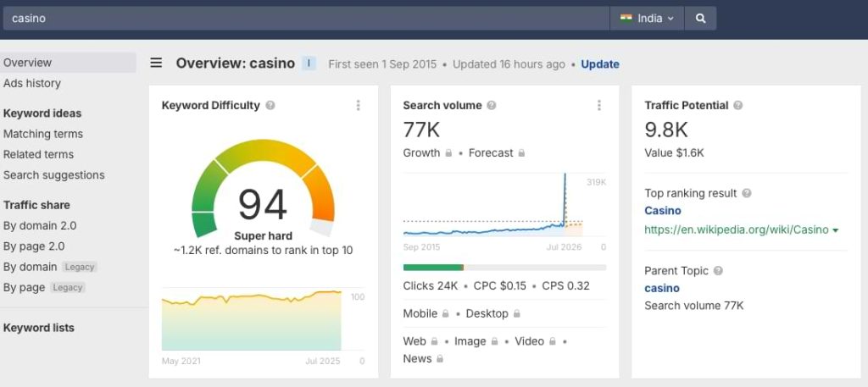868x387 pixels.
Task: Click the clicks distribution progress bar
Action: (x=504, y=268)
